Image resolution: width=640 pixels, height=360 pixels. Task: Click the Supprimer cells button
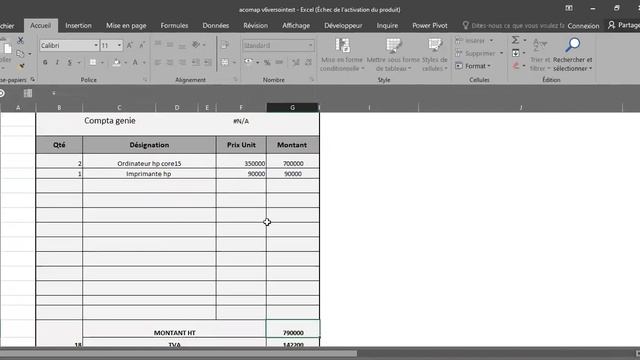tap(479, 53)
